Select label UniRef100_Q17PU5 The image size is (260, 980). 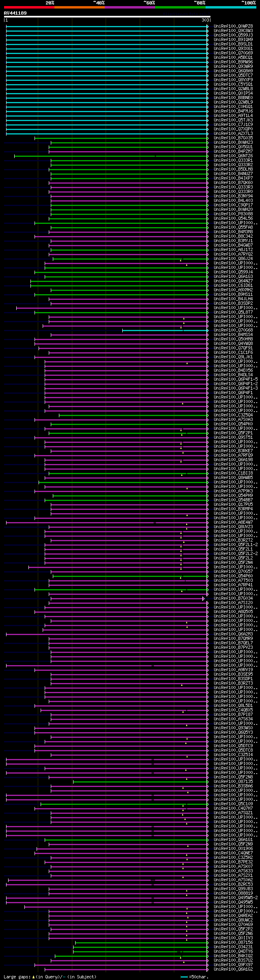[233, 504]
